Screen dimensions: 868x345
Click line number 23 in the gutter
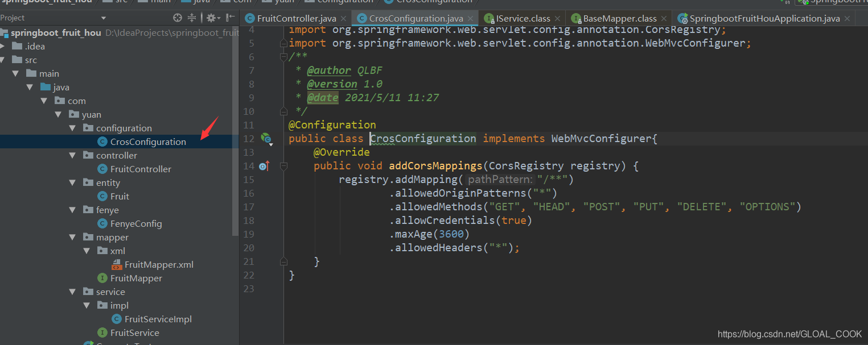tap(248, 289)
